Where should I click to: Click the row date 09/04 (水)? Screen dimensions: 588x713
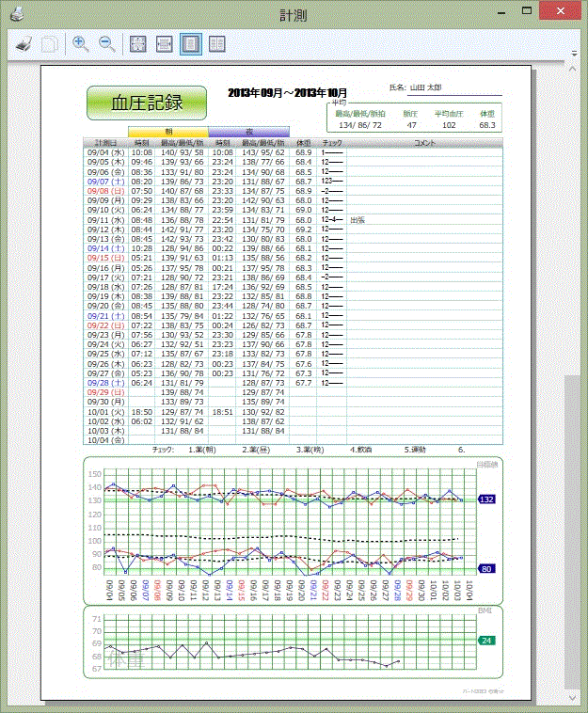click(106, 152)
